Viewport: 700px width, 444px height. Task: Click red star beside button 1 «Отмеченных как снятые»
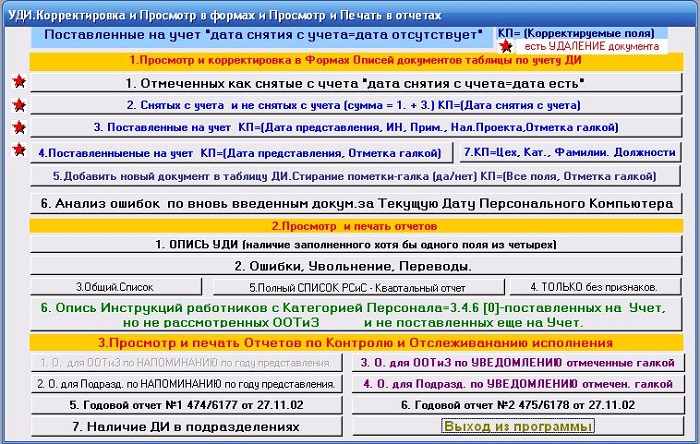pyautogui.click(x=18, y=82)
